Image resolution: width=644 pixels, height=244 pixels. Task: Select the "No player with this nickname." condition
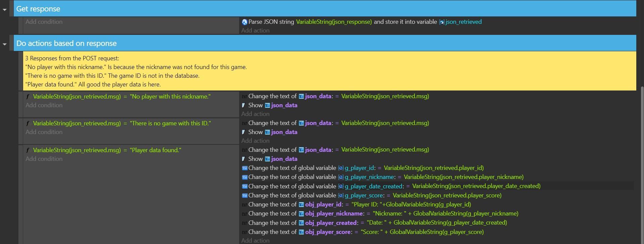click(122, 97)
